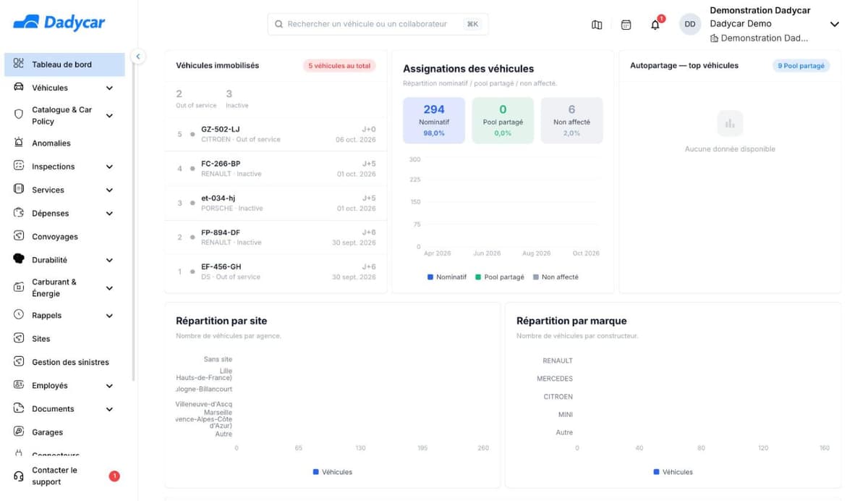
Task: Expand the Dépenses submenu chevron
Action: click(109, 214)
